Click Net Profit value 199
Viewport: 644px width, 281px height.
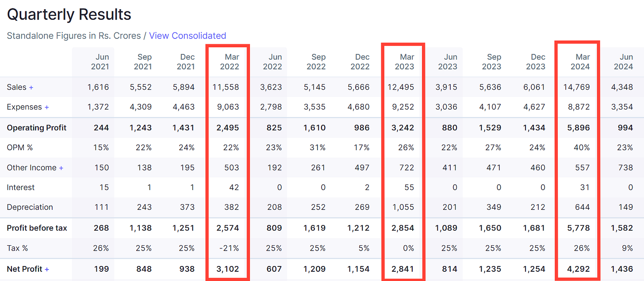102,269
